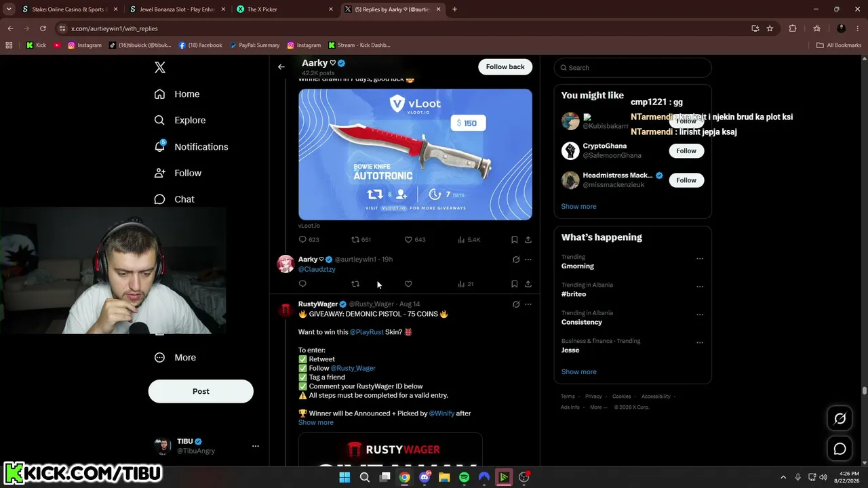Open the X logo home icon

[x=160, y=67]
